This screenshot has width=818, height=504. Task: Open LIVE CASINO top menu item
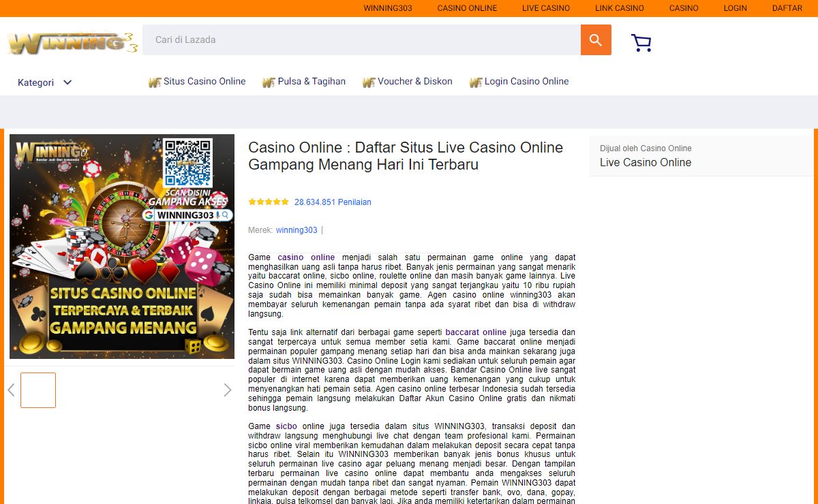point(546,8)
